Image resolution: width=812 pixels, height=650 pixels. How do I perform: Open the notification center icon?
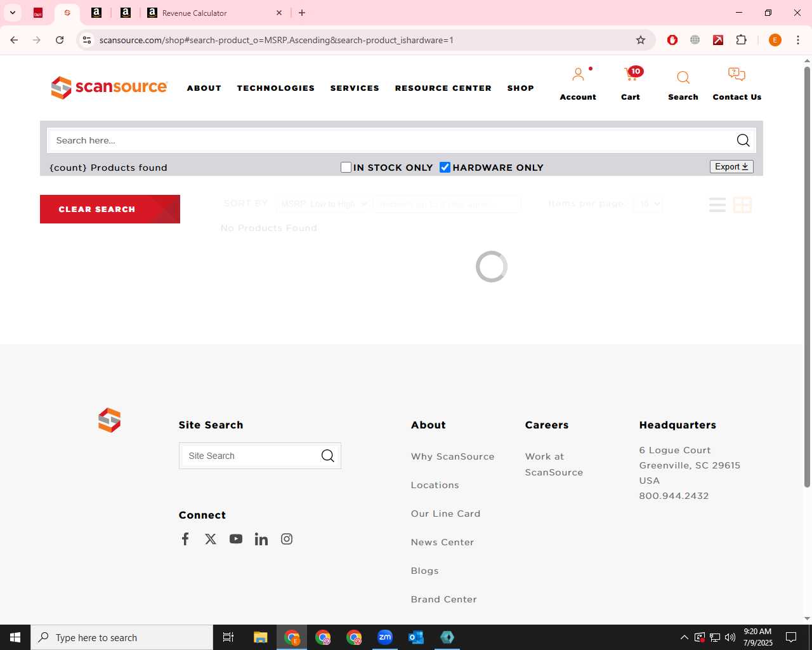point(791,637)
